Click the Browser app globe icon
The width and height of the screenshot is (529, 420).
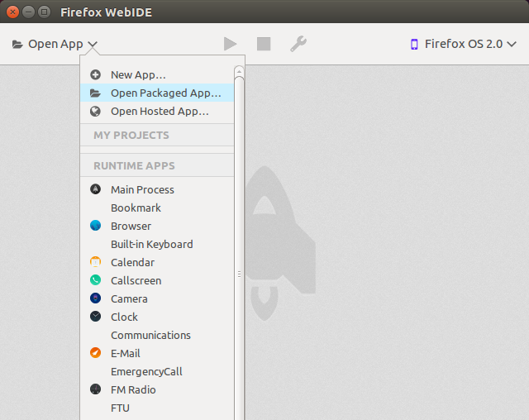96,226
